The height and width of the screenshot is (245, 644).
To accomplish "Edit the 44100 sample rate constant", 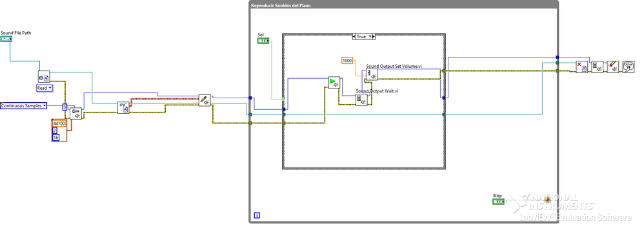I will [x=59, y=123].
